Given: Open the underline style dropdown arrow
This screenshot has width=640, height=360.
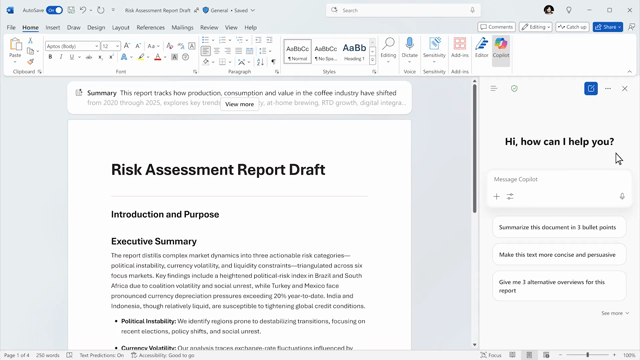Looking at the screenshot, I should point(79,57).
